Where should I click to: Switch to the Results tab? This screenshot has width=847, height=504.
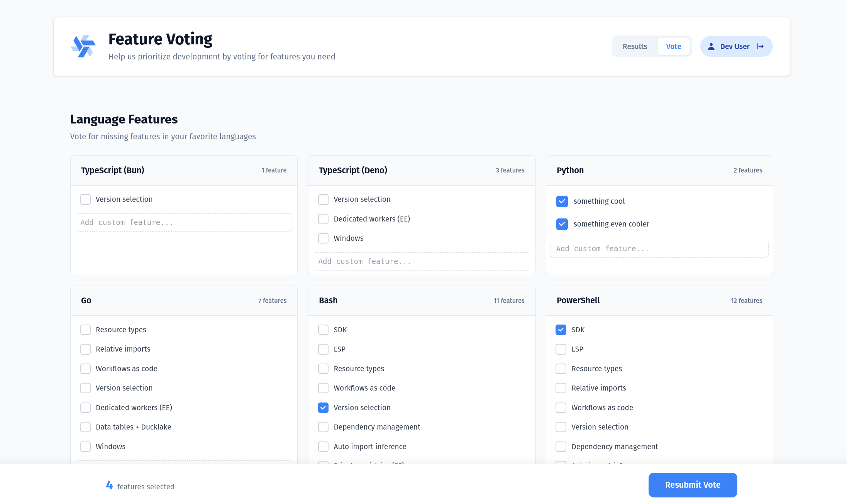pyautogui.click(x=635, y=47)
